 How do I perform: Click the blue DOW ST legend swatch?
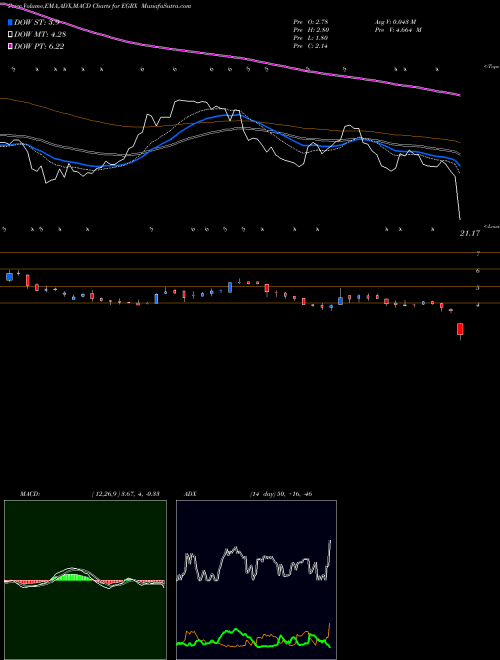pos(11,22)
